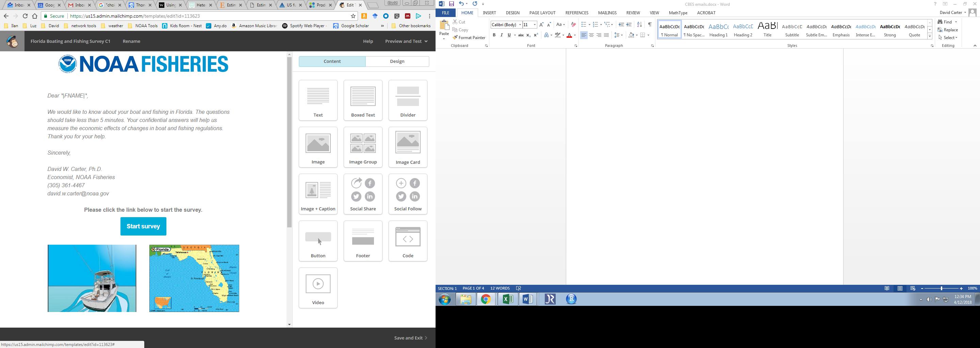Viewport: 980px width, 348px height.
Task: Select the boat image thumbnail
Action: coord(92,278)
